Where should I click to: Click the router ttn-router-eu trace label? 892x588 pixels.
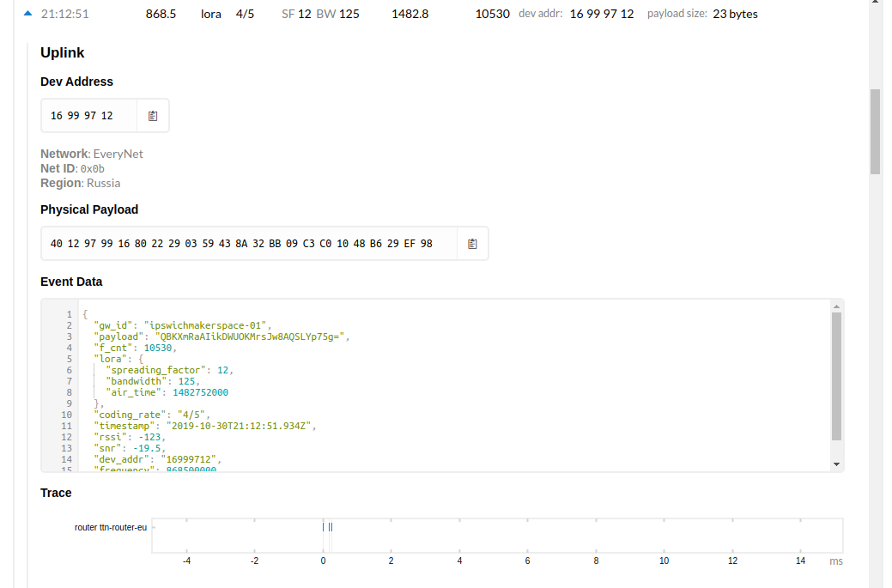pos(111,527)
